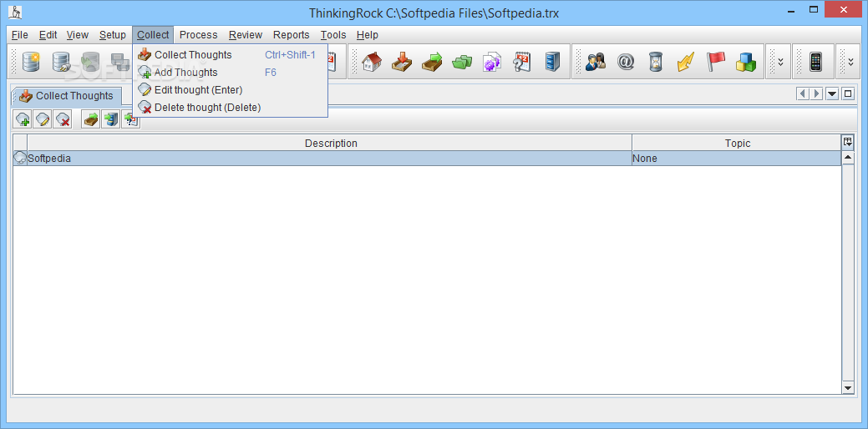This screenshot has width=868, height=429.
Task: Click the cloud icon of Softpedia row
Action: pyautogui.click(x=20, y=158)
